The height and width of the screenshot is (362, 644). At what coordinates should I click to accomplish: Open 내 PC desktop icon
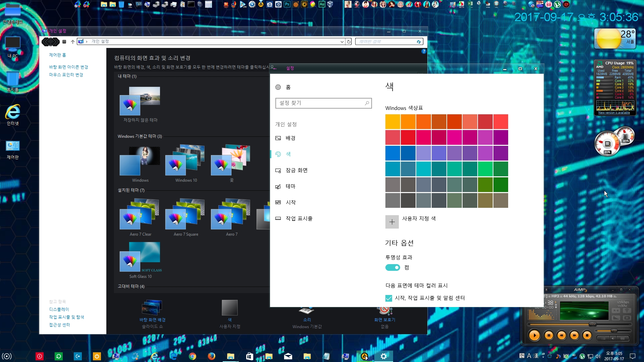click(13, 47)
